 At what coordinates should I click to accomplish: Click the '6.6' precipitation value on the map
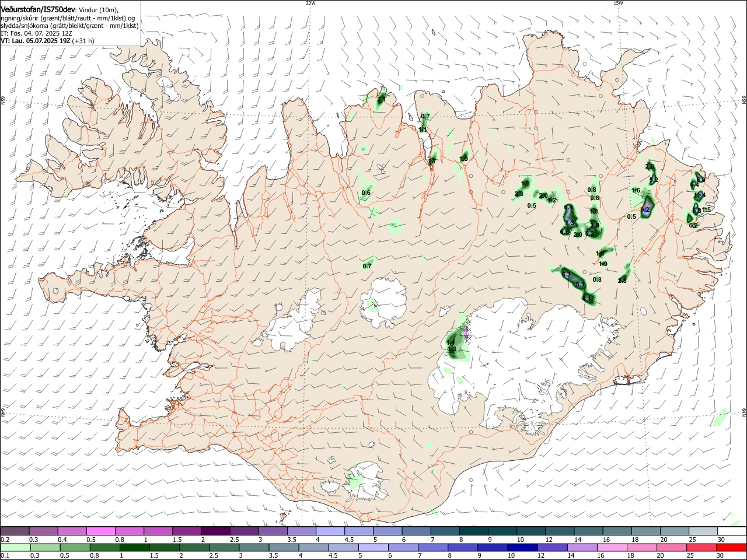pyautogui.click(x=564, y=232)
